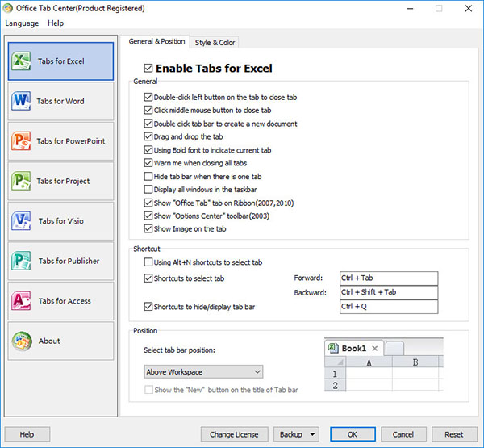Enable Hide tab bar when there is one tab
This screenshot has height=448, width=484.
(x=148, y=176)
